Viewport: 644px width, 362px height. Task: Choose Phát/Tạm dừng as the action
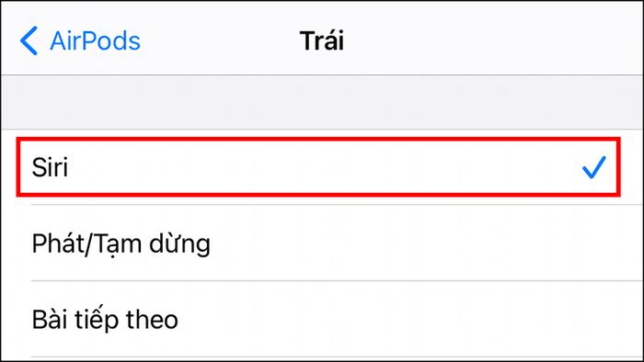coord(121,243)
